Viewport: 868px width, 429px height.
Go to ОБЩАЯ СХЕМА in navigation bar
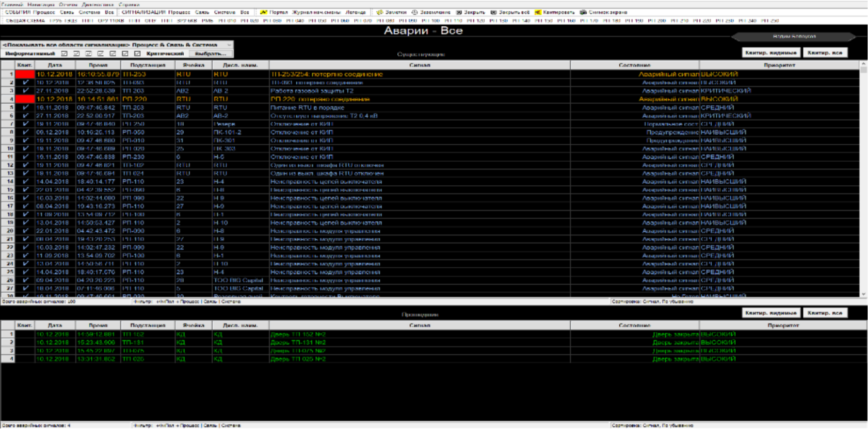point(24,20)
